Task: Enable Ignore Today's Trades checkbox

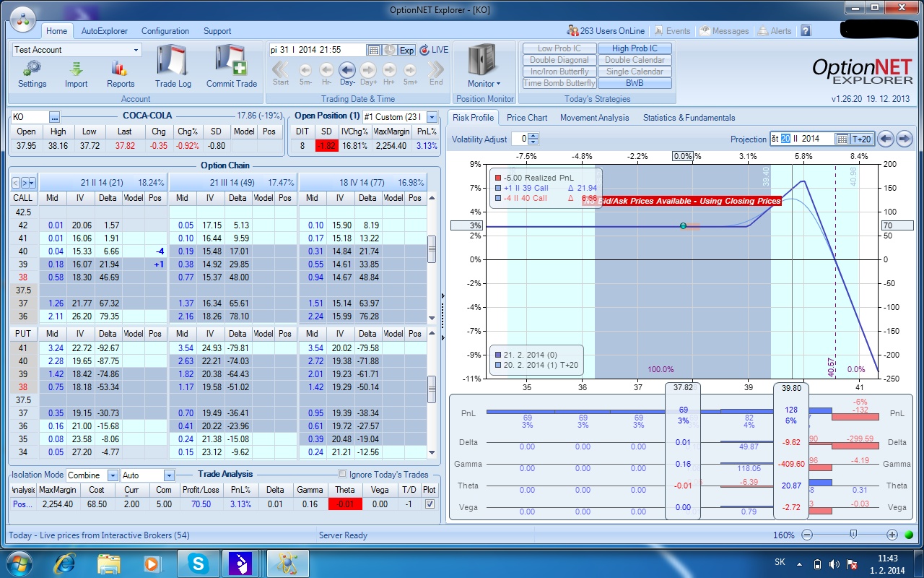Action: coord(343,475)
